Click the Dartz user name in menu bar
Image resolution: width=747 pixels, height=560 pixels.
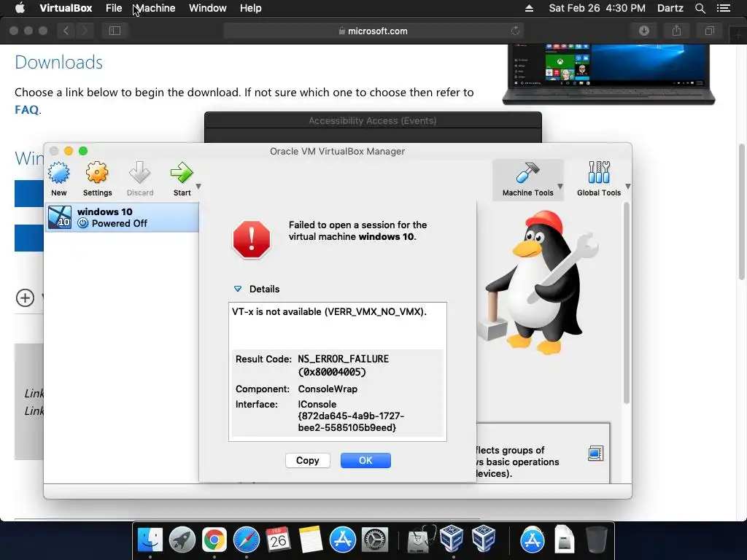tap(670, 8)
